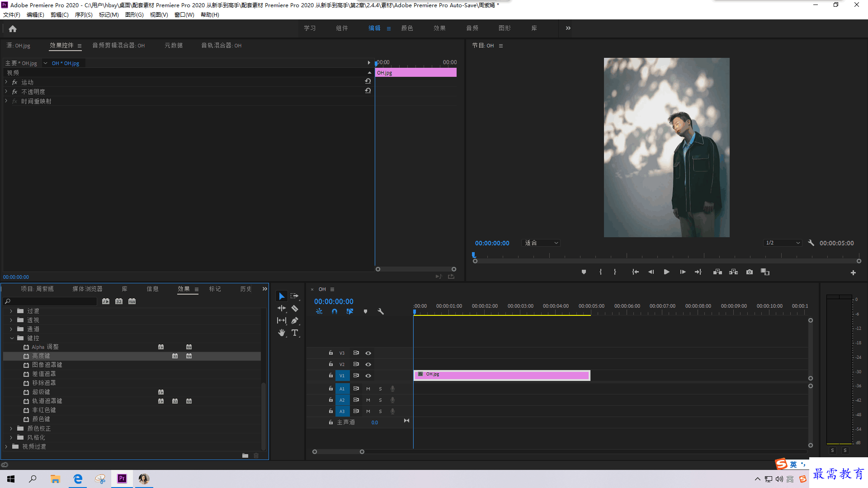The width and height of the screenshot is (868, 488).
Task: Reset the 运动 (Motion) effect
Action: tap(368, 81)
